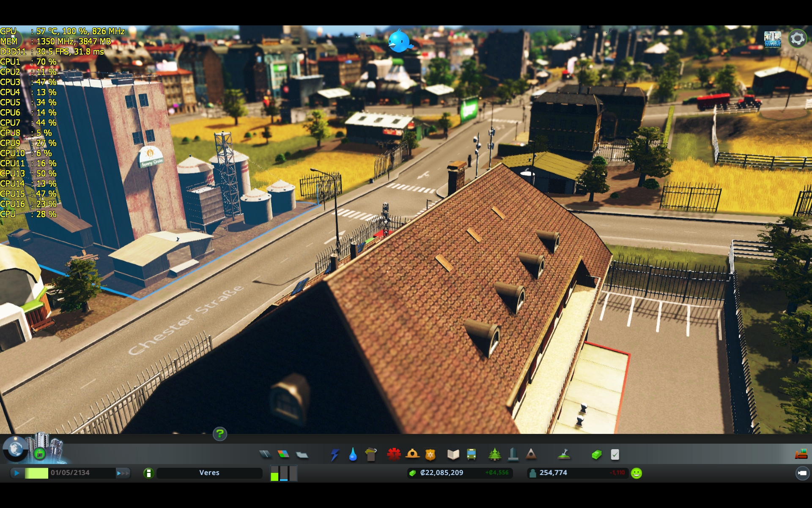Open the Healthcare services menu
The image size is (812, 508).
click(394, 455)
